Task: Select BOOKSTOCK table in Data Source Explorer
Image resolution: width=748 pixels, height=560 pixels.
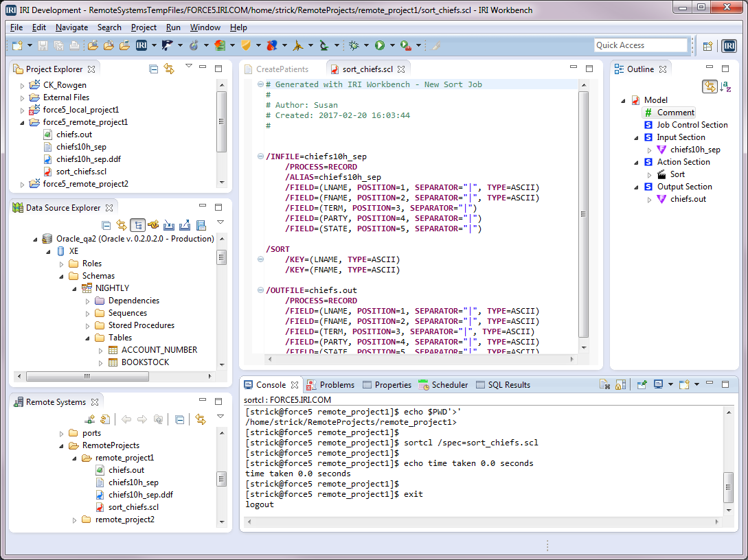Action: click(x=145, y=362)
